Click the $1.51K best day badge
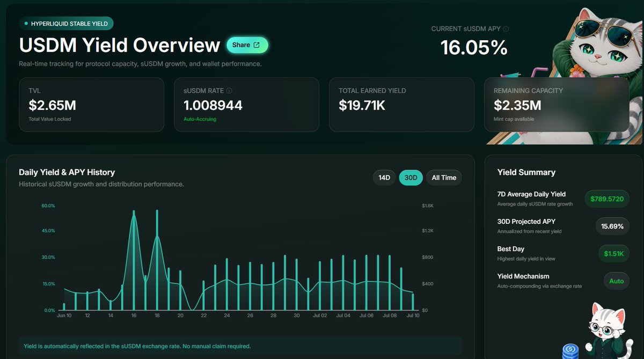Viewport: 644px width, 359px height. pos(613,253)
